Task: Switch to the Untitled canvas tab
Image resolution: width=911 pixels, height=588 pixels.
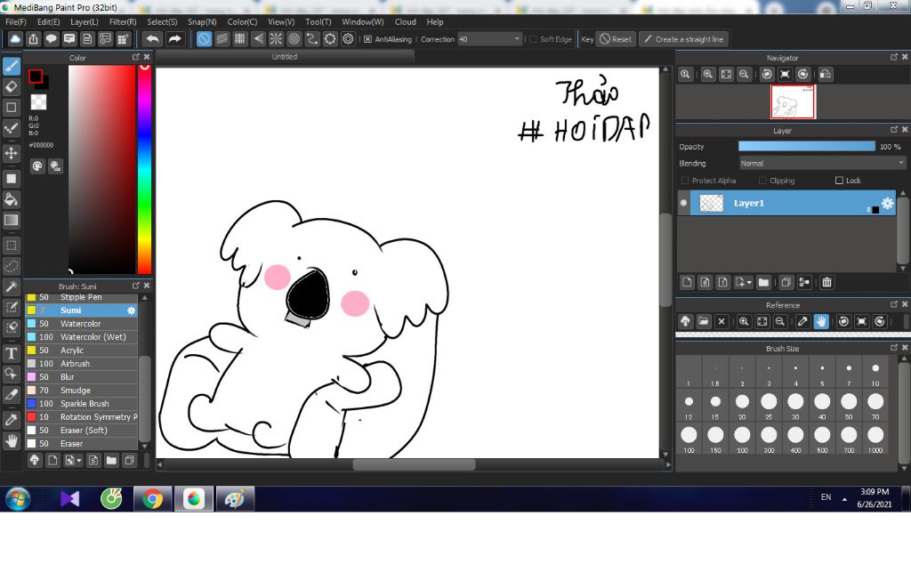Action: 285,56
